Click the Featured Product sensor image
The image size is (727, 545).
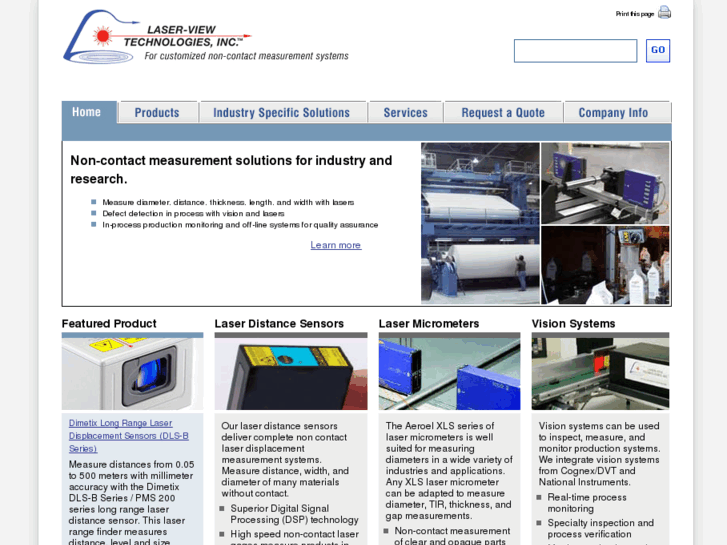[133, 374]
